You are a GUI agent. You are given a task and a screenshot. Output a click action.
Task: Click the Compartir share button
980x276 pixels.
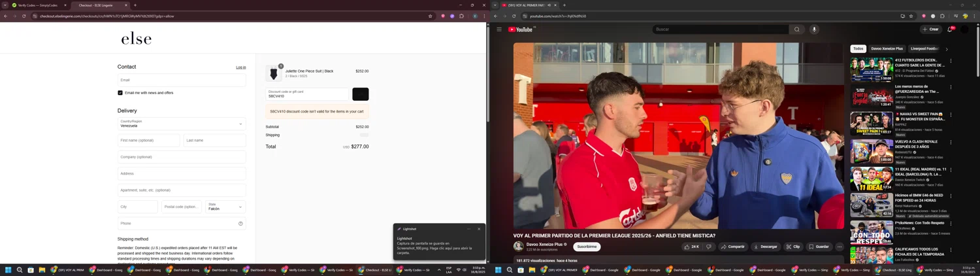click(x=732, y=247)
